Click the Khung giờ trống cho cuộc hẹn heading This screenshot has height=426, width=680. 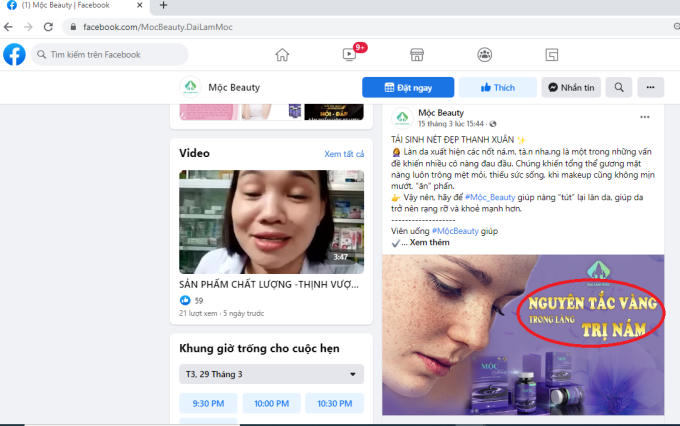(259, 348)
